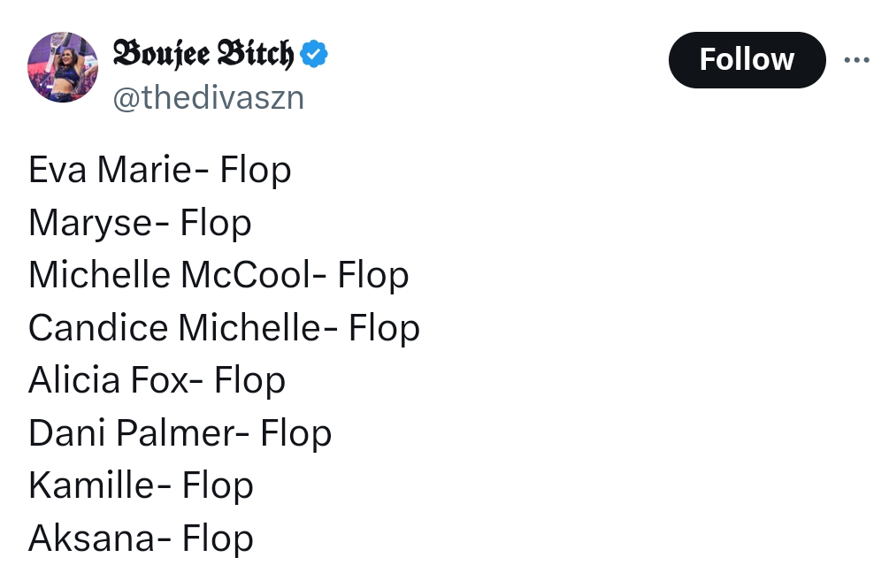Click the name Dani Palmer
Image resolution: width=889 pixels, height=588 pixels.
pyautogui.click(x=132, y=433)
